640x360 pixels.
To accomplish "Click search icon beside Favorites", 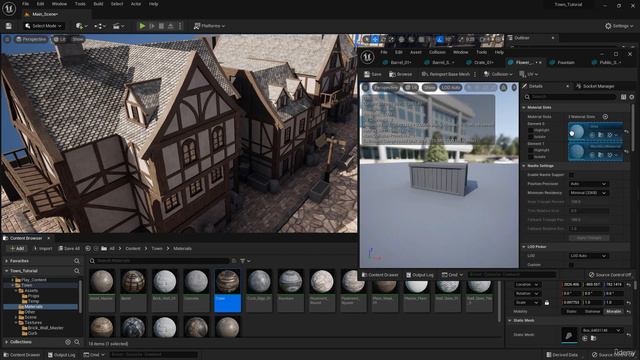I will (77, 261).
